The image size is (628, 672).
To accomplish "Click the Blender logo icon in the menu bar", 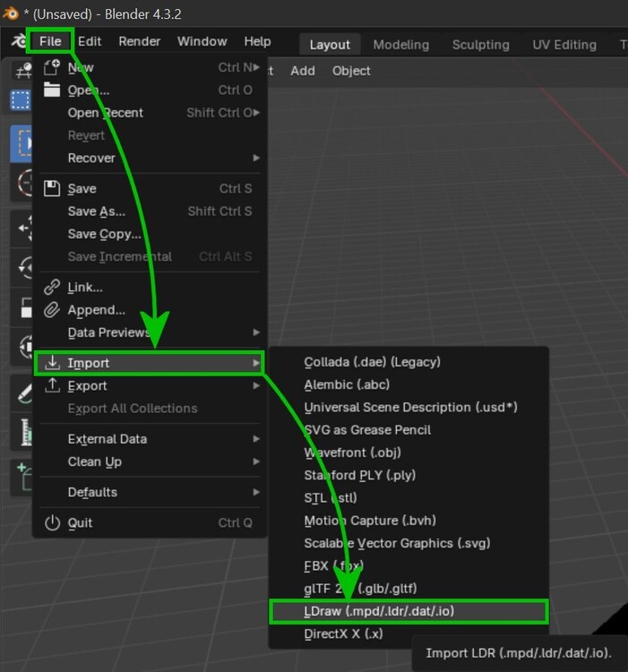I will (18, 42).
